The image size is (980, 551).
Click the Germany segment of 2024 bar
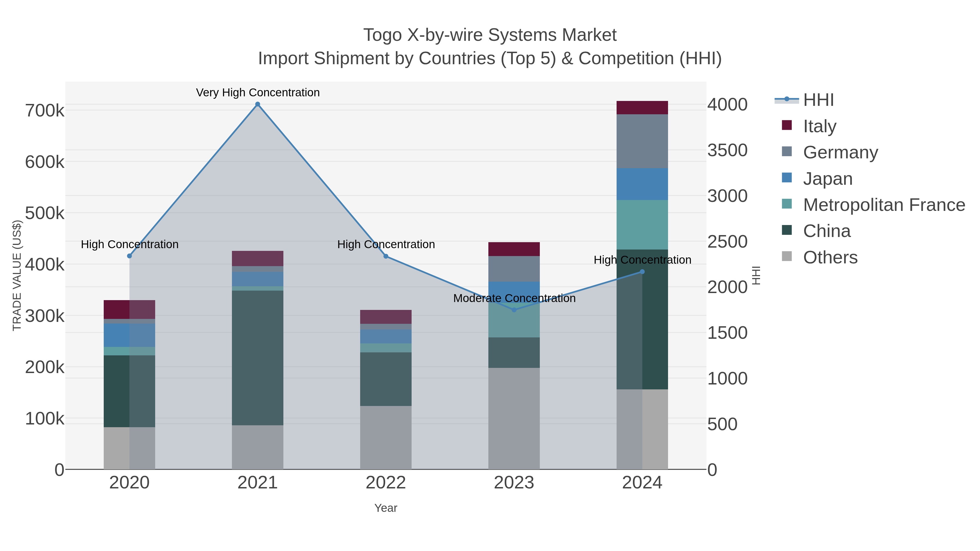click(x=642, y=141)
